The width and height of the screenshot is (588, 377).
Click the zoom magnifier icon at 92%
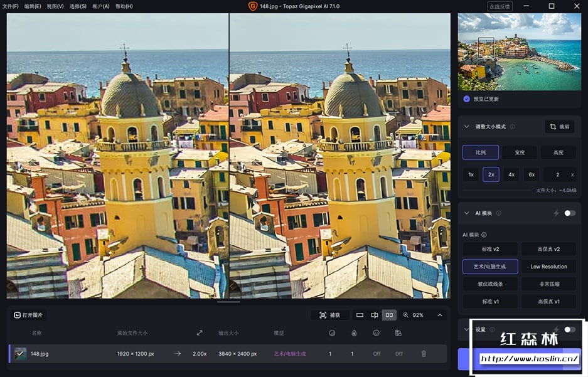pos(406,315)
